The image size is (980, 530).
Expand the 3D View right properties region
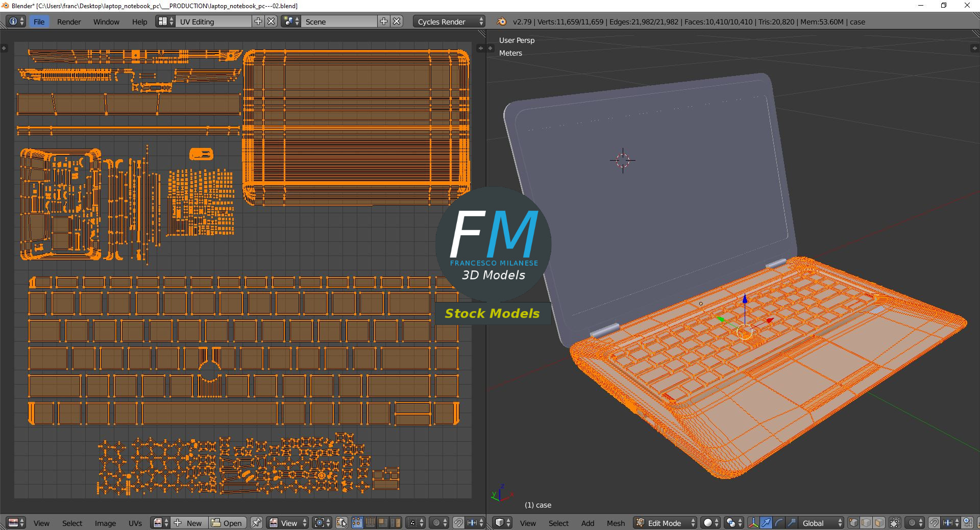coord(976,48)
